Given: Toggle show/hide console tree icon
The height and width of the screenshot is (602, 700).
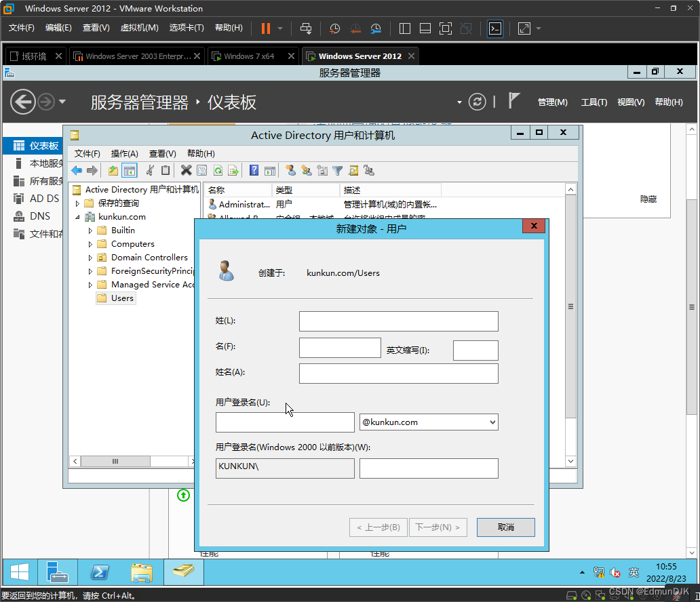Looking at the screenshot, I should 130,170.
